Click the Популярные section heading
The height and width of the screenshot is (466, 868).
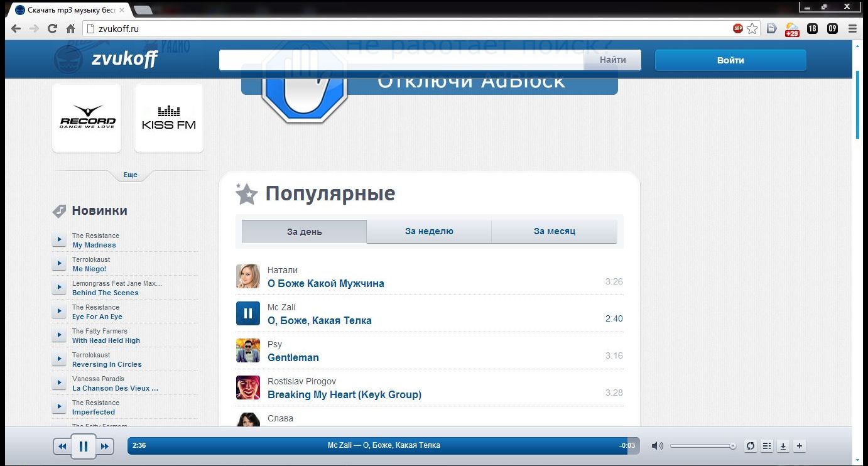(330, 193)
